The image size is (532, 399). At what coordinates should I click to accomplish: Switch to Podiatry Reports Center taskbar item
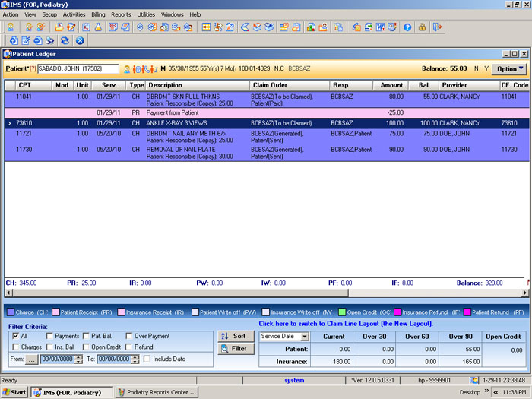157,392
